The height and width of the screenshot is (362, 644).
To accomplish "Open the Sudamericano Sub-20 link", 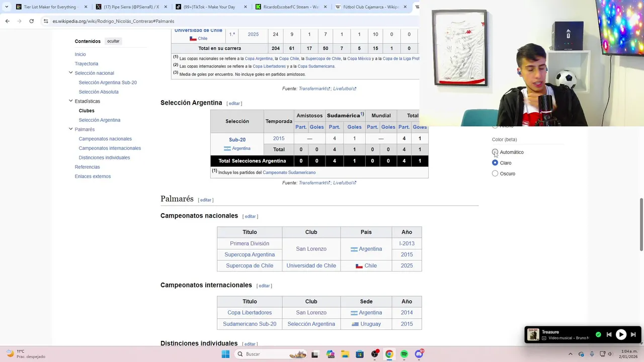I will [x=250, y=324].
